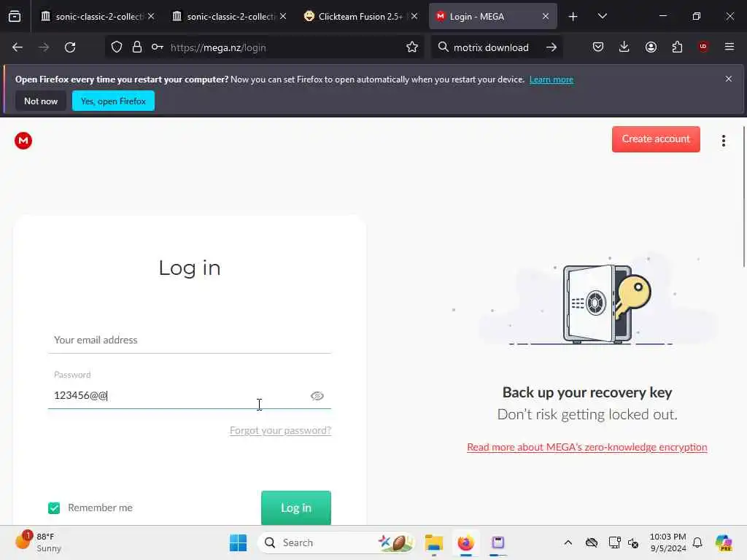Click Firefox icon in the taskbar
This screenshot has width=747, height=560.
click(465, 542)
